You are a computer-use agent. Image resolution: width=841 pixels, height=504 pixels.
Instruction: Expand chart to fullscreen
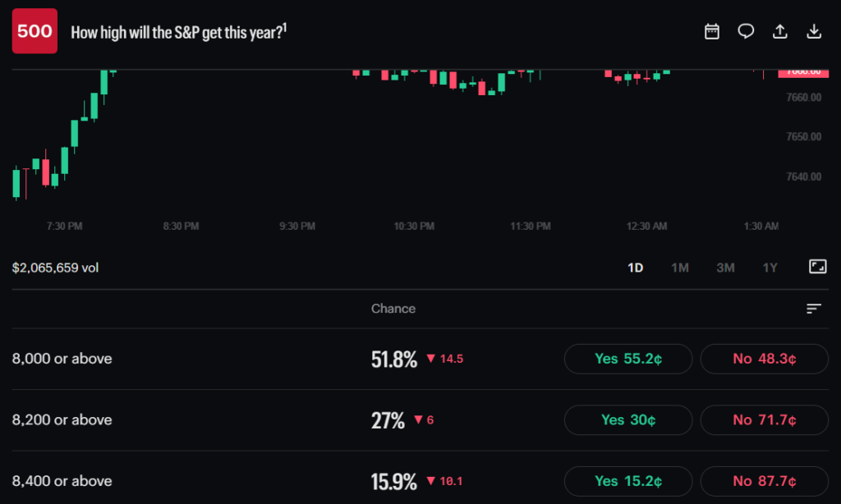click(817, 267)
